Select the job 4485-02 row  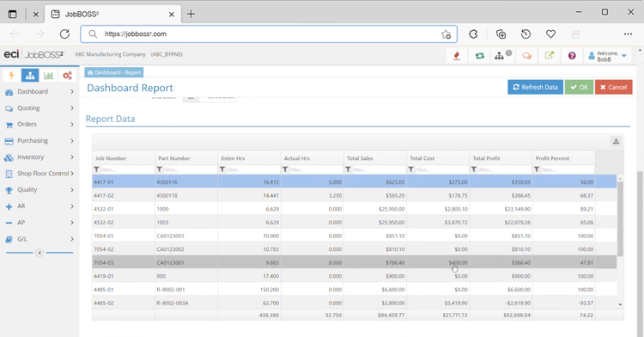pyautogui.click(x=354, y=303)
